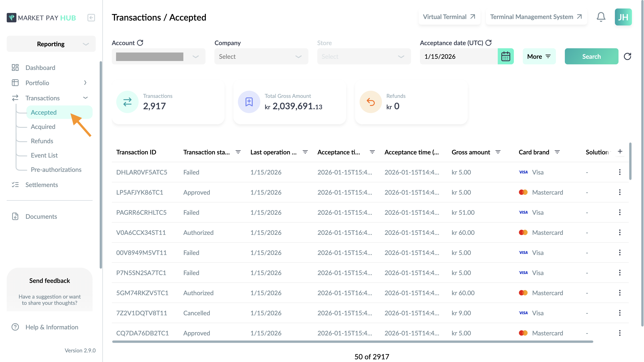The width and height of the screenshot is (644, 362).
Task: Click the Solution column header
Action: coord(597,152)
